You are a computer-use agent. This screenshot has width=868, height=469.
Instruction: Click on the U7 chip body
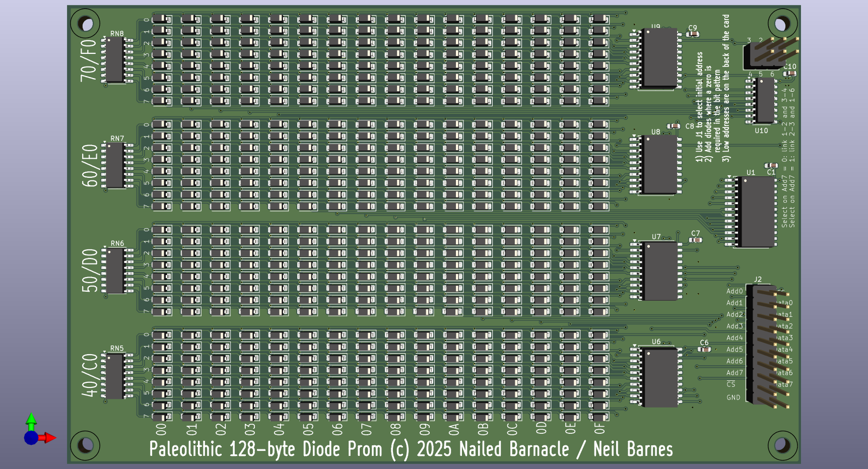(x=659, y=271)
